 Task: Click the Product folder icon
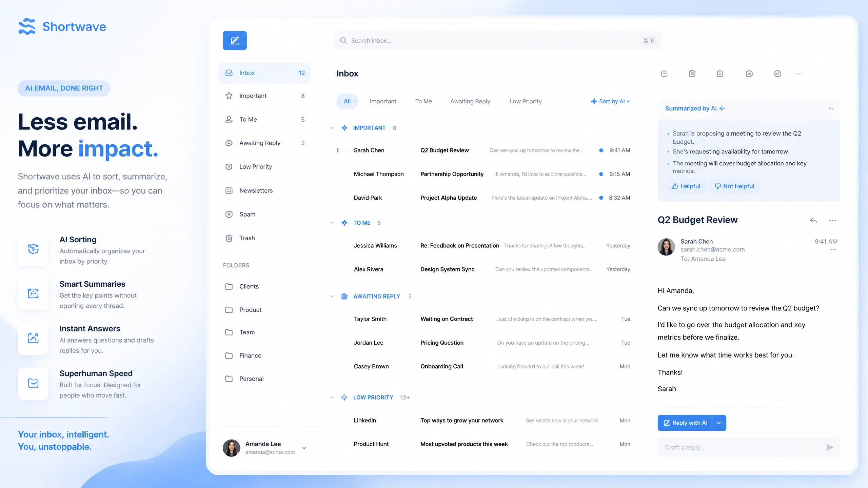229,310
